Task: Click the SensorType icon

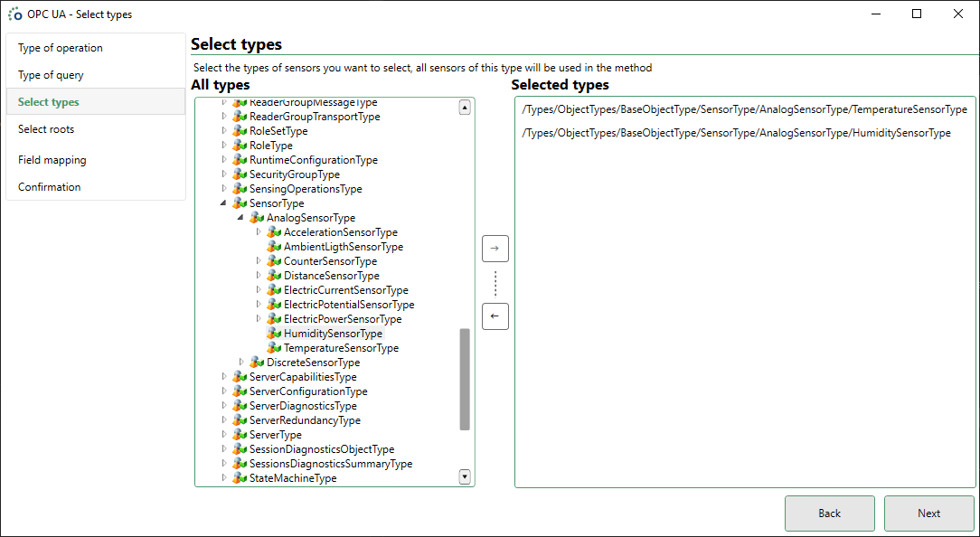Action: 238,203
